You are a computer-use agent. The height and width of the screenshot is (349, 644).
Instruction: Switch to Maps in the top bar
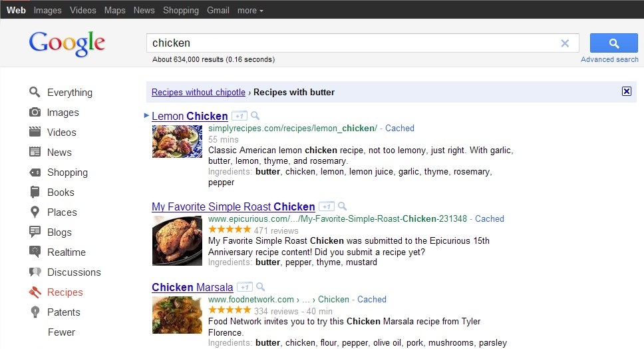click(114, 10)
